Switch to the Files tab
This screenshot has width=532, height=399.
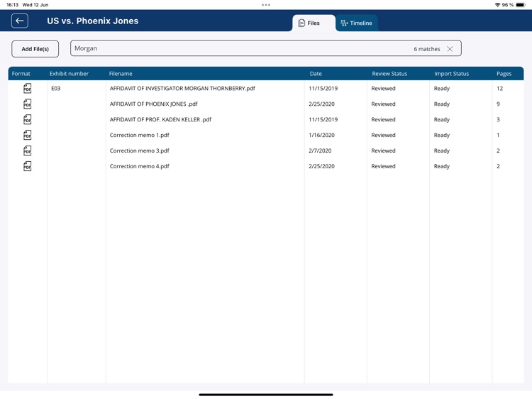(x=314, y=23)
